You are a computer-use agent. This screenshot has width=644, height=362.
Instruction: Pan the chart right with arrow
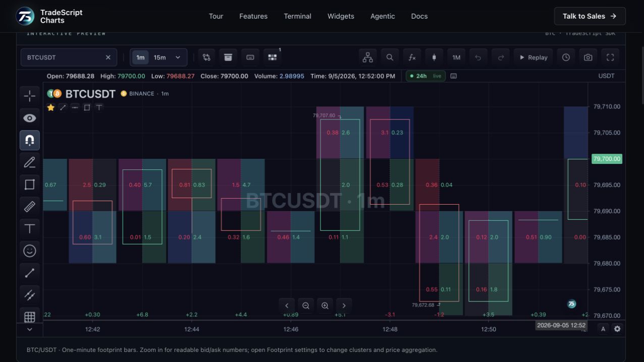click(x=344, y=306)
